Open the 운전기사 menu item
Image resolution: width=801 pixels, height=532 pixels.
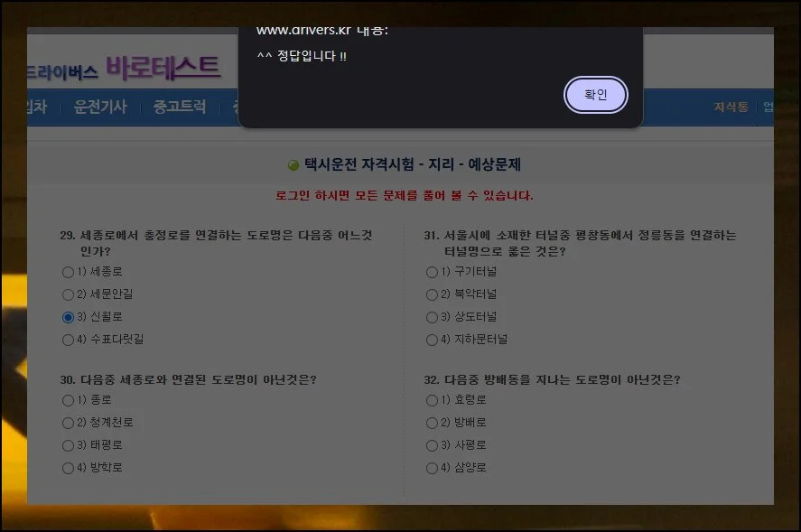(x=100, y=107)
